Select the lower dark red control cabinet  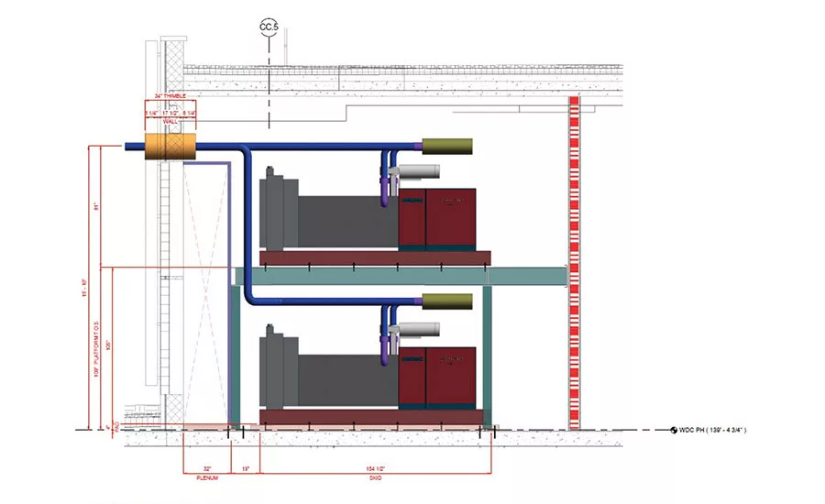438,378
